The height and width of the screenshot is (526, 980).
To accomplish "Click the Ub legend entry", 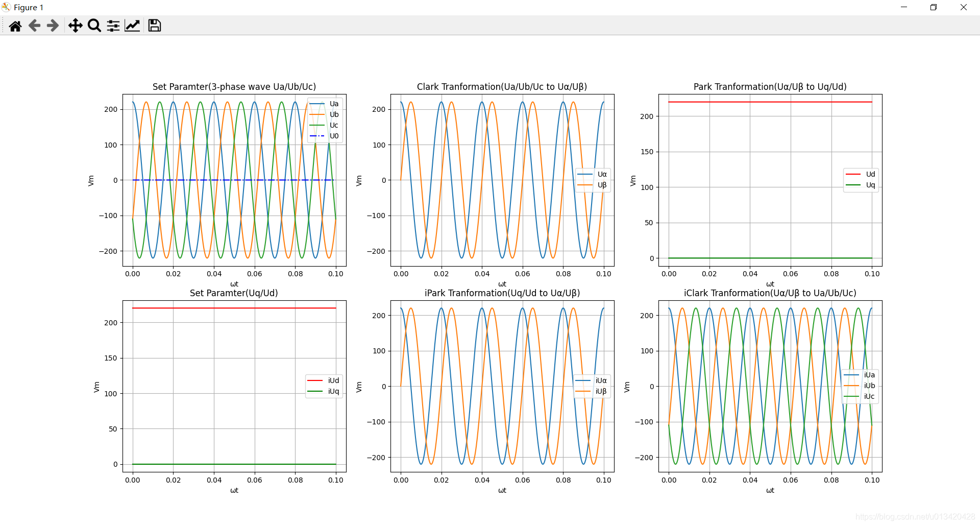I will tap(324, 114).
